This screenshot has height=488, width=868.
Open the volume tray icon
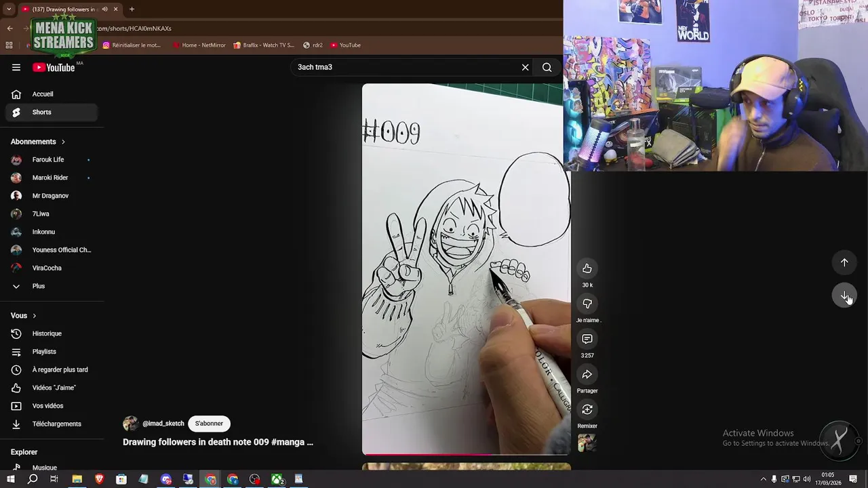(806, 479)
